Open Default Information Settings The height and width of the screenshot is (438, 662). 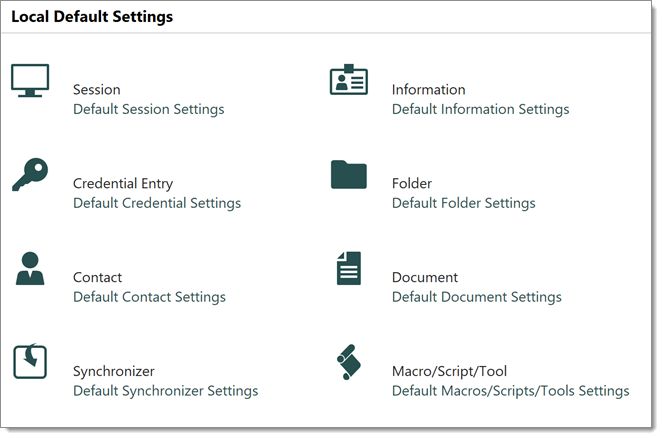coord(480,109)
